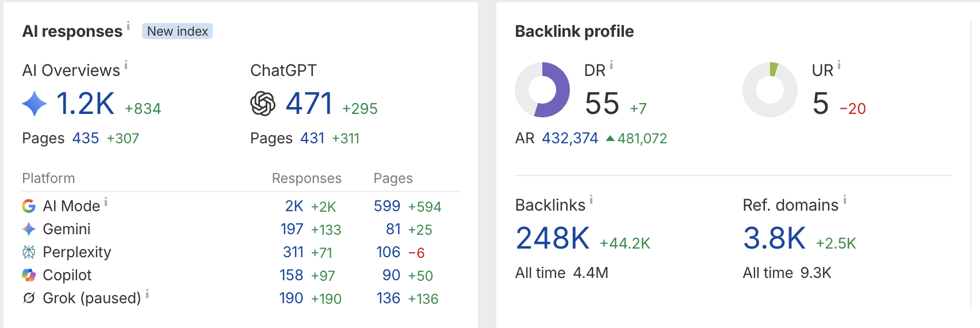
Task: Open info tooltip beside UR label
Action: point(839,65)
